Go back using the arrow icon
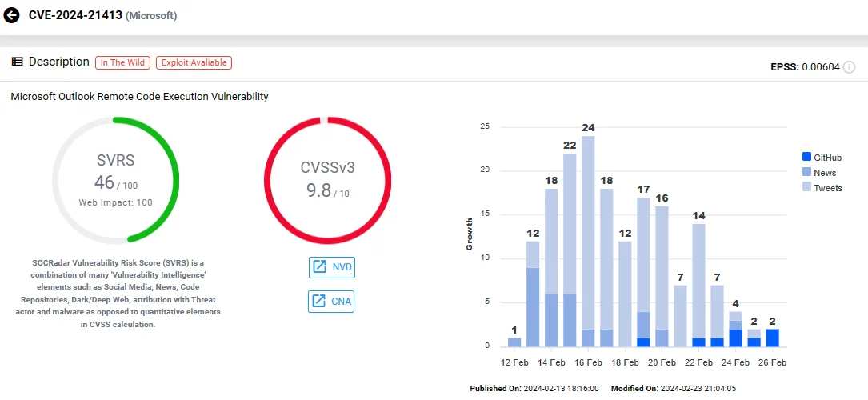 (12, 15)
